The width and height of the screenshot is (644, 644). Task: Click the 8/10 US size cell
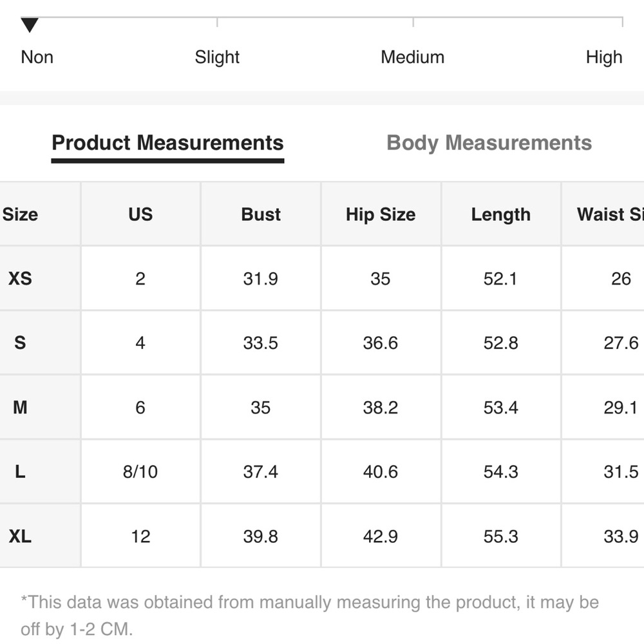click(140, 471)
